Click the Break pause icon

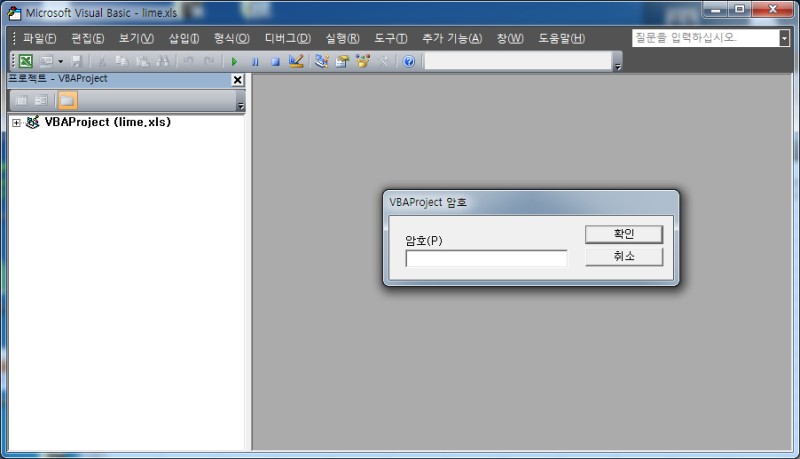point(255,61)
